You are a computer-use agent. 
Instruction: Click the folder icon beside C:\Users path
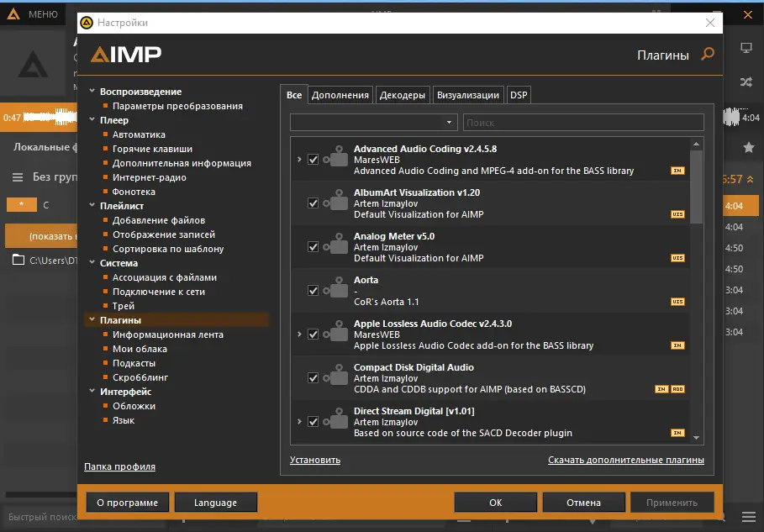click(x=18, y=260)
